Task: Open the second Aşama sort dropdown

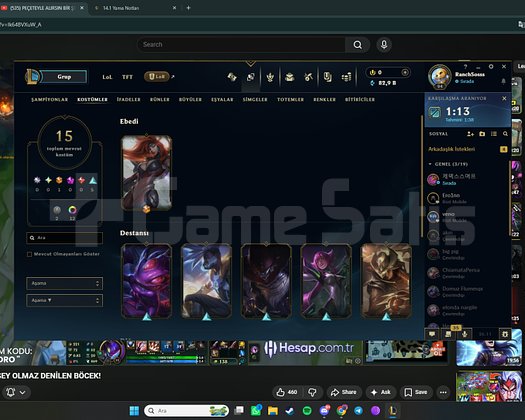Action: [64, 300]
